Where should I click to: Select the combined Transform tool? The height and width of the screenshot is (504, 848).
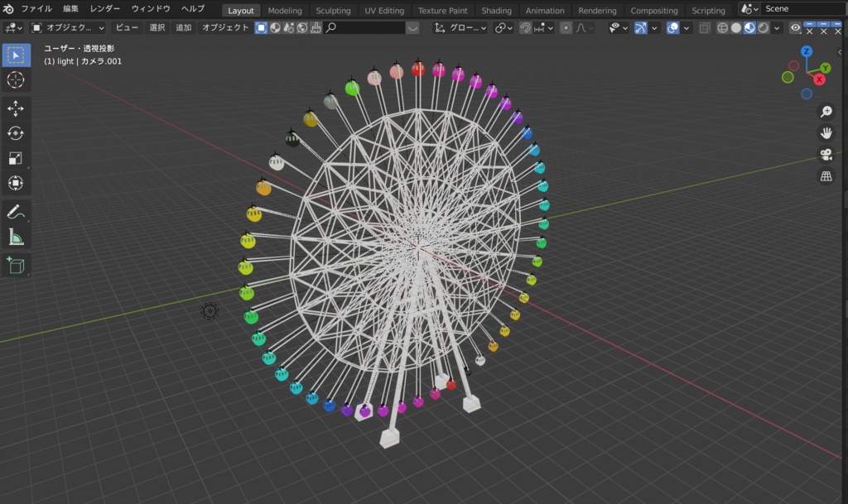(x=16, y=183)
